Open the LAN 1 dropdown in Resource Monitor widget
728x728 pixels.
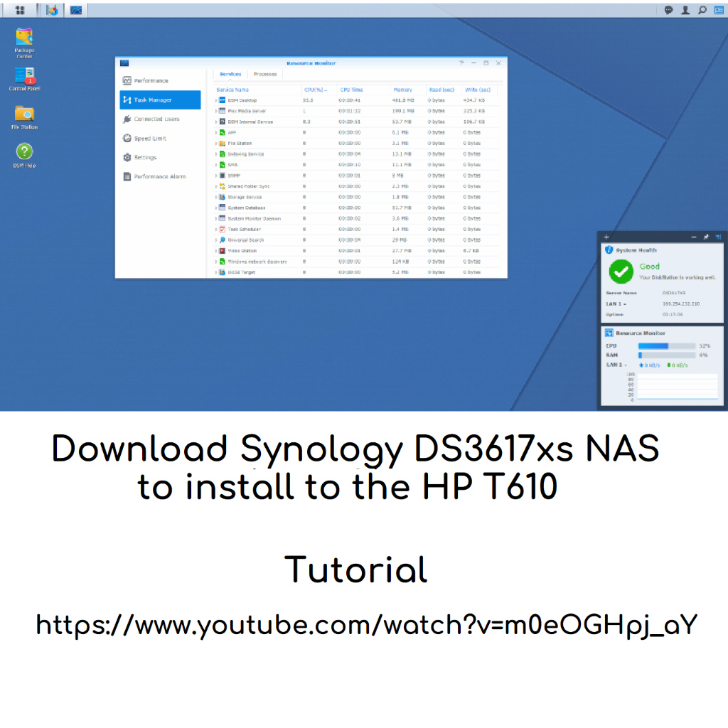coord(626,365)
